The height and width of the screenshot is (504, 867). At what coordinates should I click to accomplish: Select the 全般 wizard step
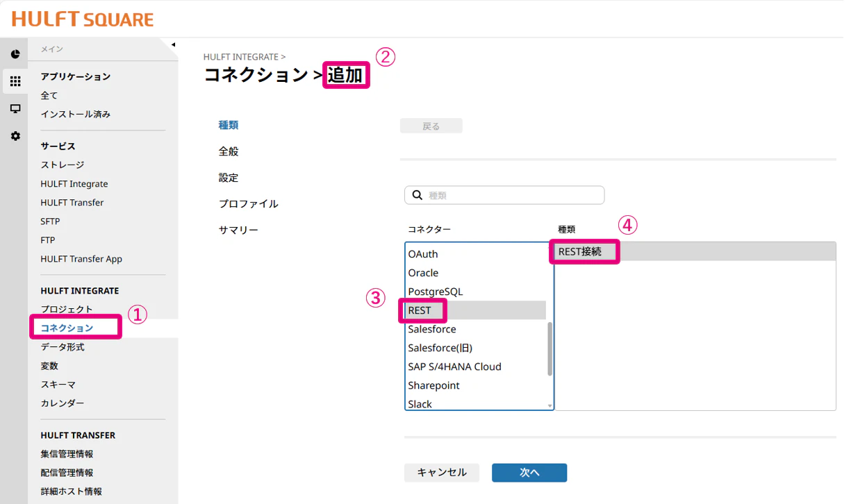coord(229,151)
